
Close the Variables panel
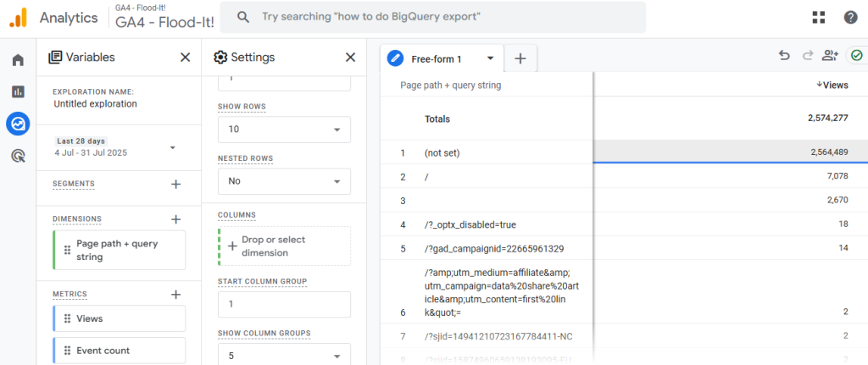[185, 58]
